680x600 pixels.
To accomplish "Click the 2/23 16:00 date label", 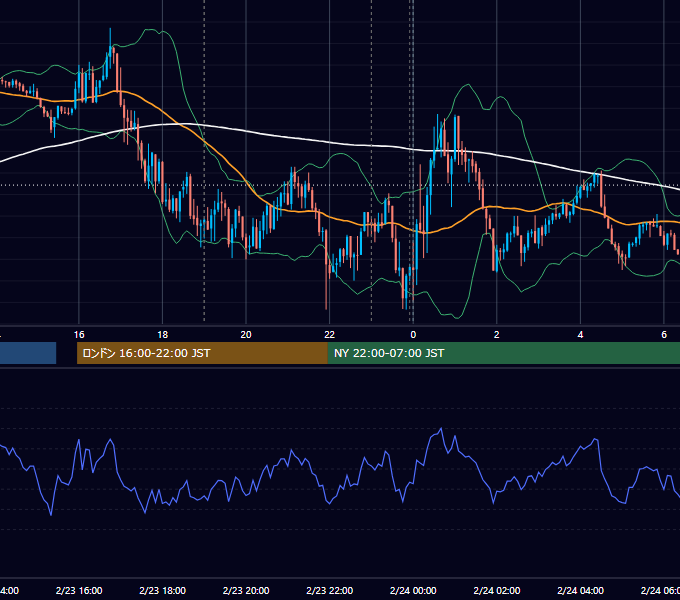I will tap(79, 590).
